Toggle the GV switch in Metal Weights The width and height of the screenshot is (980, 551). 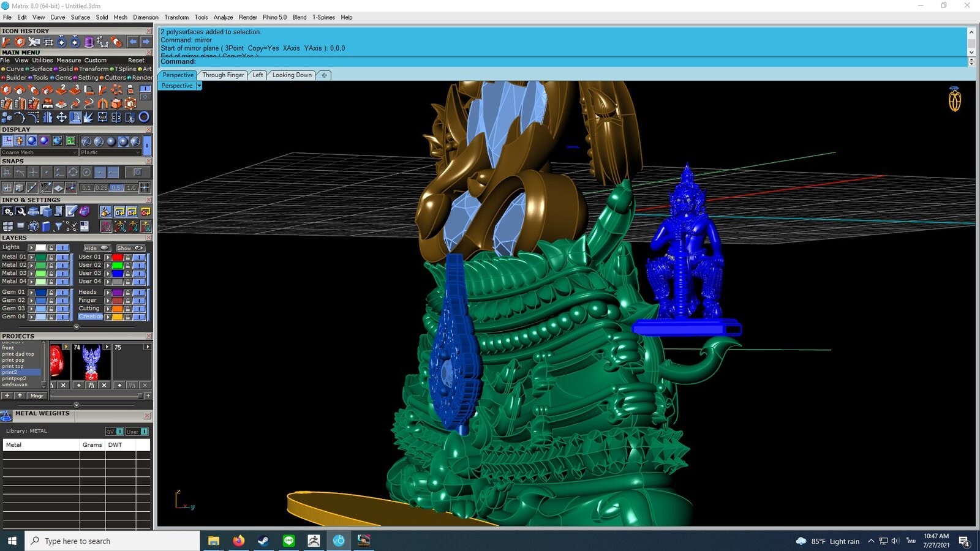point(115,431)
